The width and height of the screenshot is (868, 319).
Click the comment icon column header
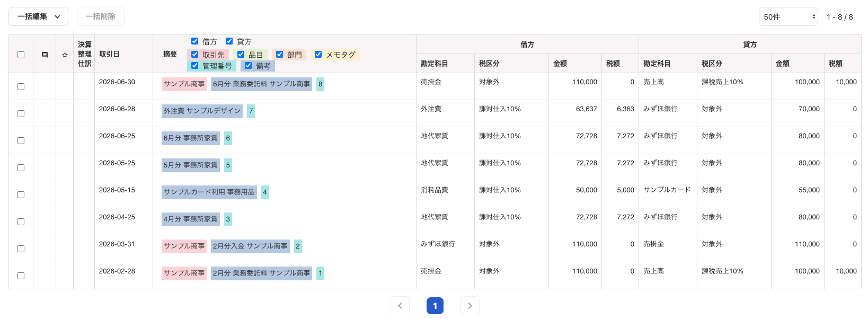[45, 55]
